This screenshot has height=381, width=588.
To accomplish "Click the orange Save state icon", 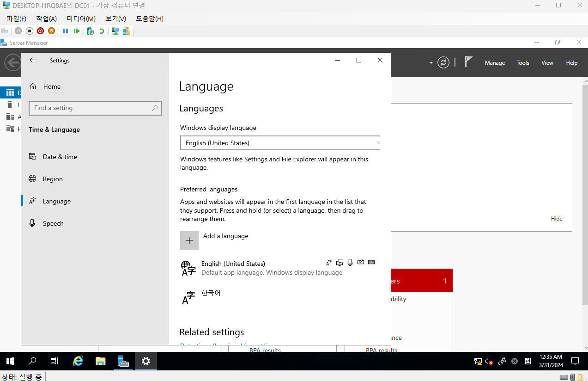I will click(x=51, y=31).
